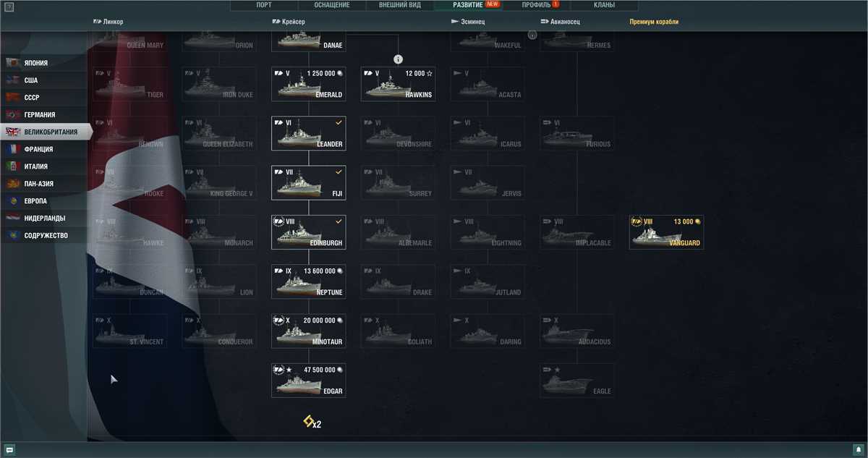This screenshot has width=868, height=458.
Task: Select Германия nation
Action: tap(45, 114)
